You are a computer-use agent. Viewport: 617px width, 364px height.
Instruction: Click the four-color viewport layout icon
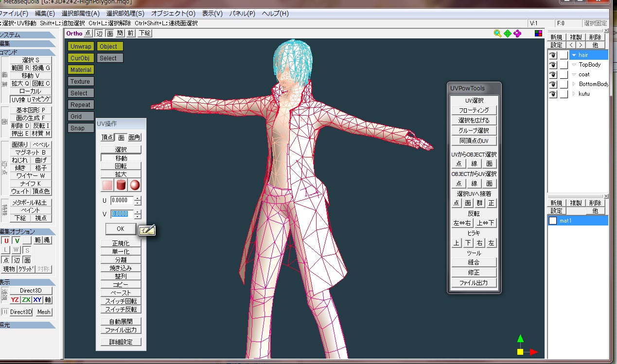click(538, 34)
